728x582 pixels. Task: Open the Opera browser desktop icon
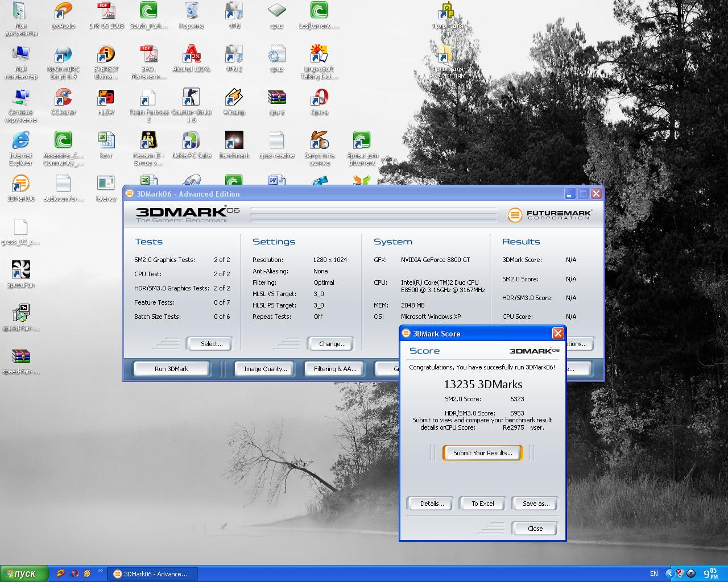(x=319, y=99)
